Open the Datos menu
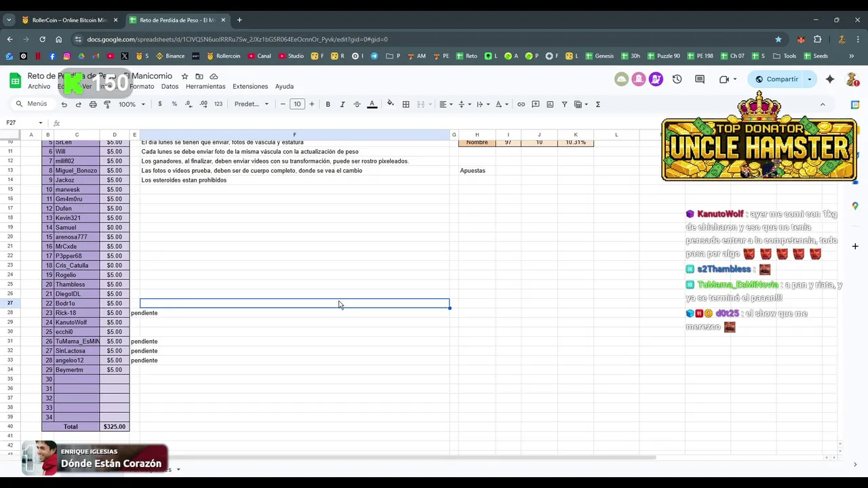The image size is (868, 488). tap(170, 87)
